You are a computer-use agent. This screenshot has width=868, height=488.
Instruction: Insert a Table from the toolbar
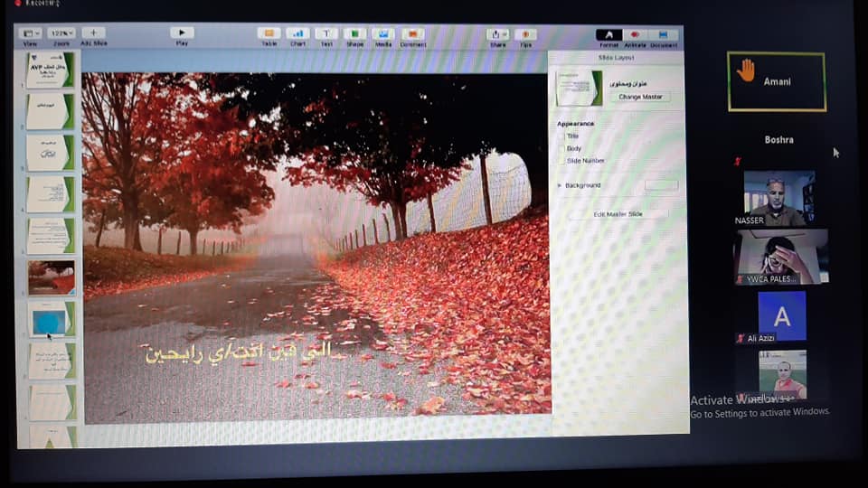269,34
